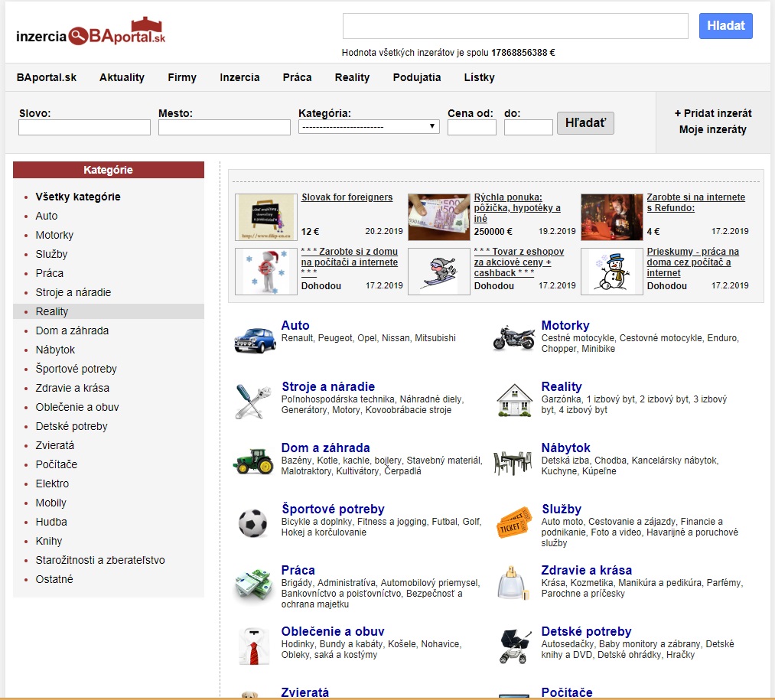This screenshot has height=700, width=775.
Task: Open the orange ticket Služby icon
Action: click(x=514, y=522)
